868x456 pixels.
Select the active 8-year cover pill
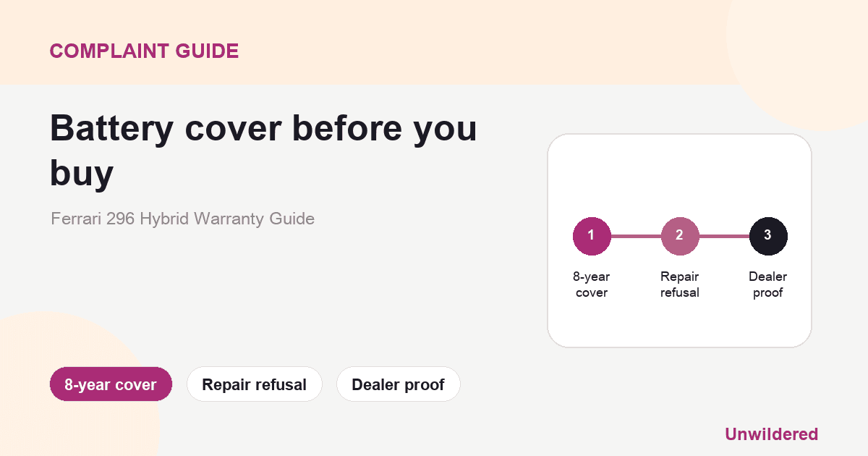tap(111, 384)
